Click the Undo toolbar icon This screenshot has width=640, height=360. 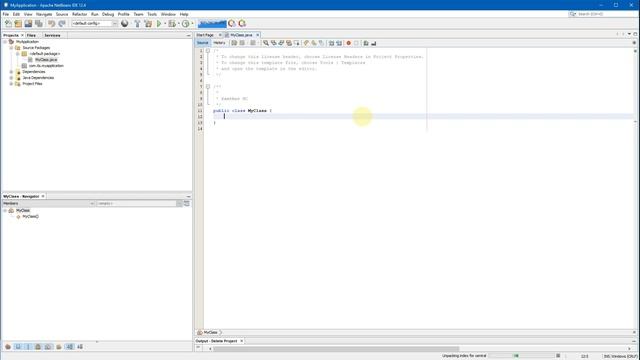point(51,24)
